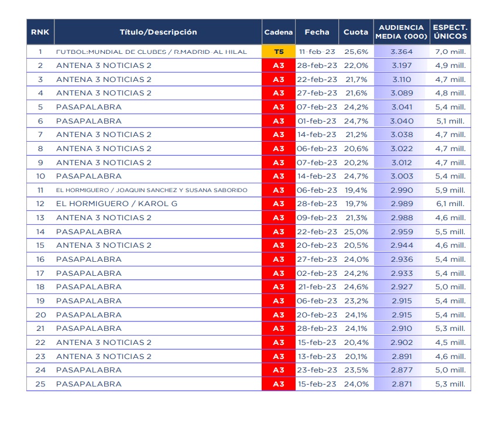Select the audience value 2.891

tap(402, 357)
